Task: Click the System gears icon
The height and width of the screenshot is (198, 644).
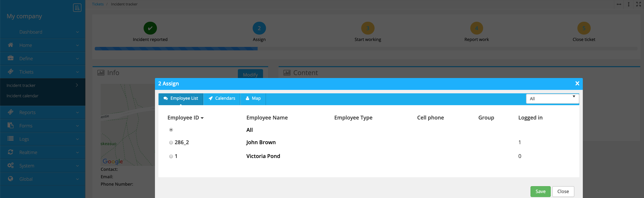Action: pyautogui.click(x=11, y=165)
